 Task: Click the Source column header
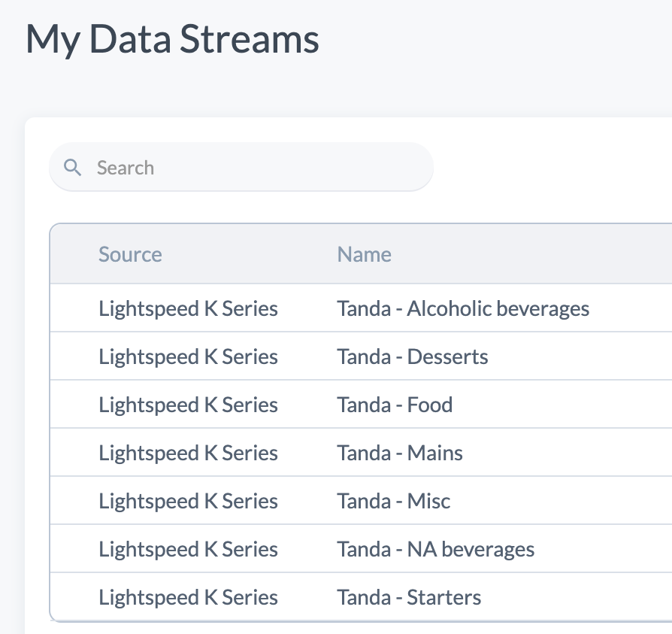click(130, 254)
